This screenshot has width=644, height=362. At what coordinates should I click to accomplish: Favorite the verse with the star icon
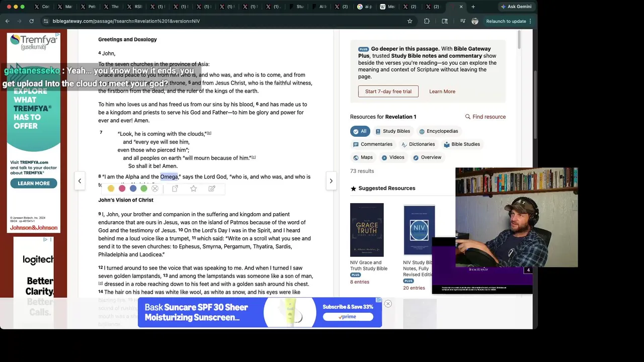193,189
